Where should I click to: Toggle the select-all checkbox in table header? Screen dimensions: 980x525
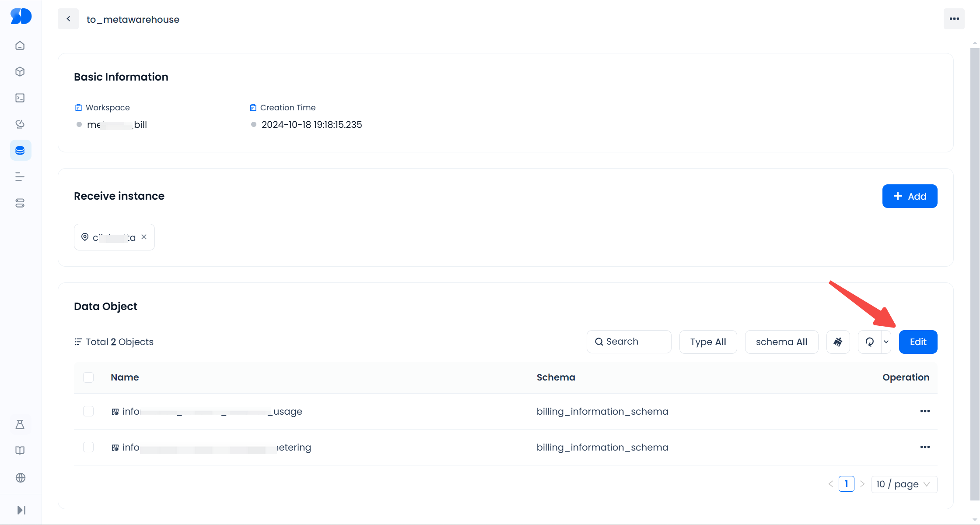coord(88,377)
